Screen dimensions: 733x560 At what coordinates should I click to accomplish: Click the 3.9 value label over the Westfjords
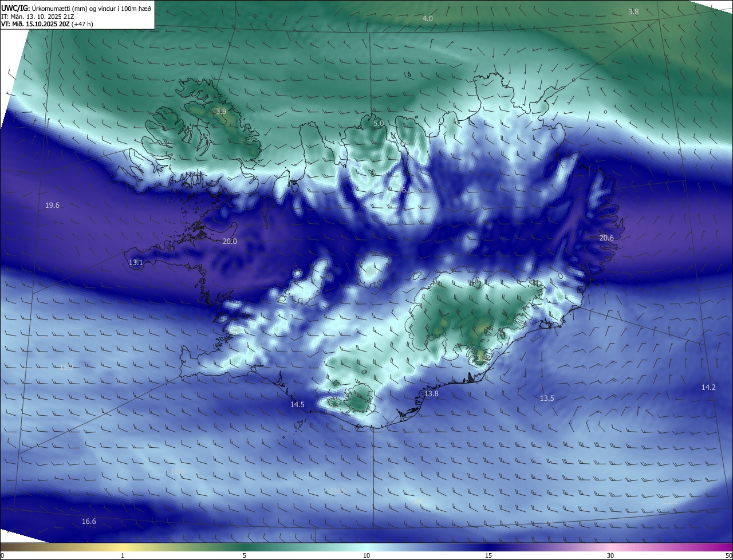[221, 111]
